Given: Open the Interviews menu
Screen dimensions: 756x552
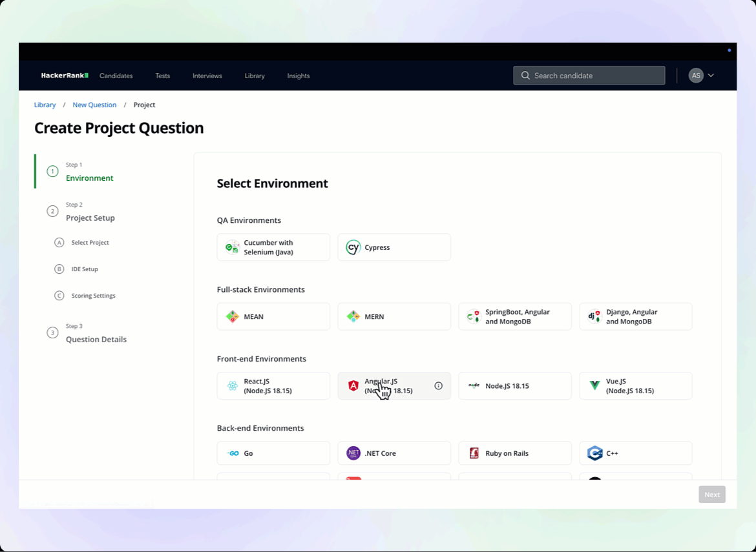Looking at the screenshot, I should pos(207,76).
